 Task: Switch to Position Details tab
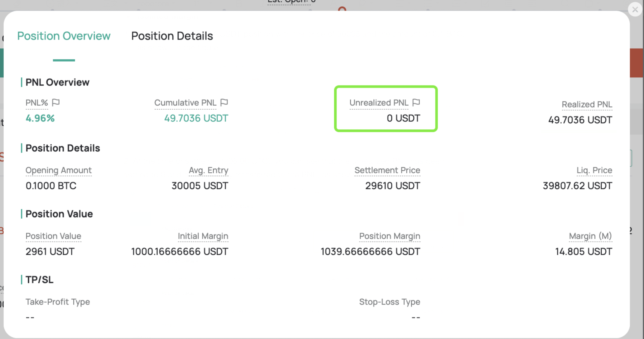click(172, 36)
